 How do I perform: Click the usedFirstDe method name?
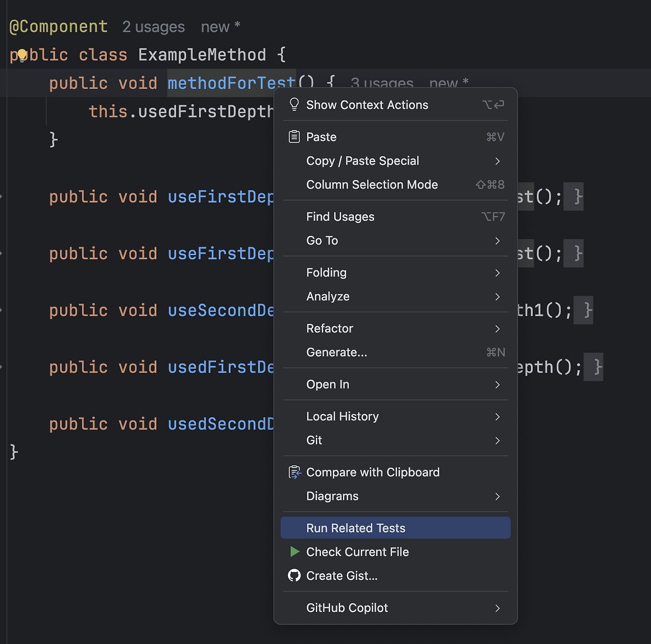[x=221, y=367]
